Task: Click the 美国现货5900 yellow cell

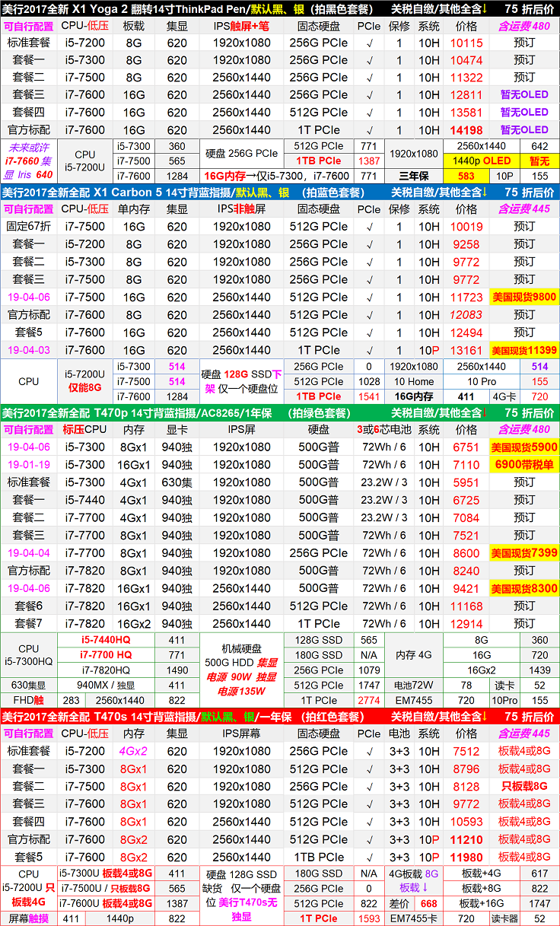Action: 524,447
